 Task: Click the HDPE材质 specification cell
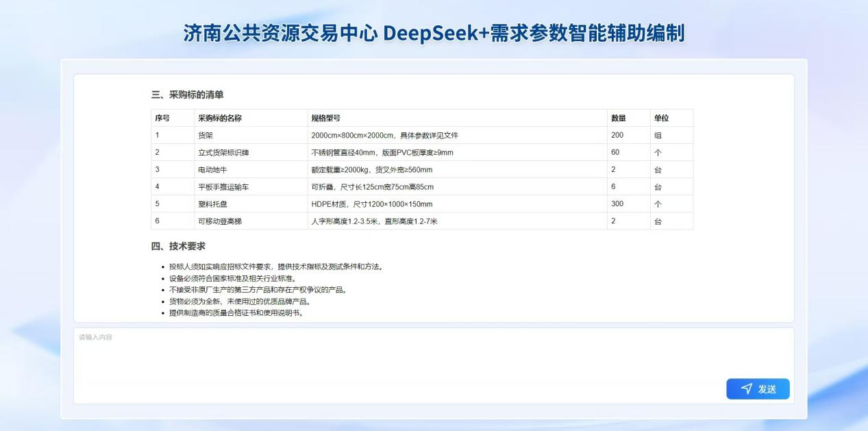pos(372,204)
